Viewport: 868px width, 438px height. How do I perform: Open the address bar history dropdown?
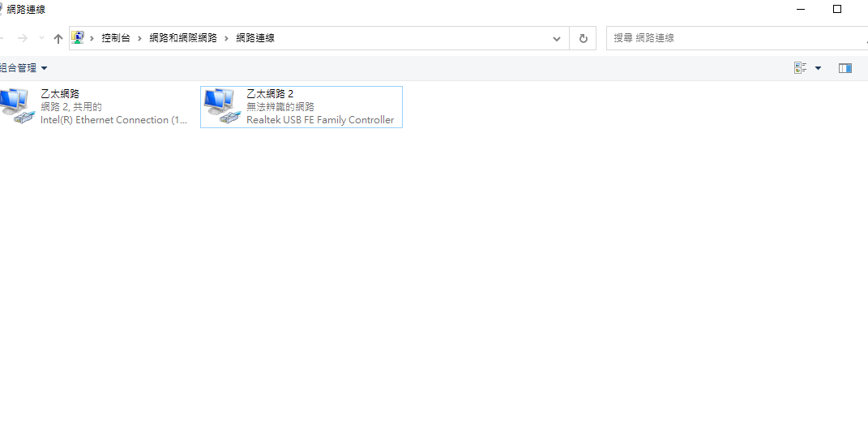point(556,38)
